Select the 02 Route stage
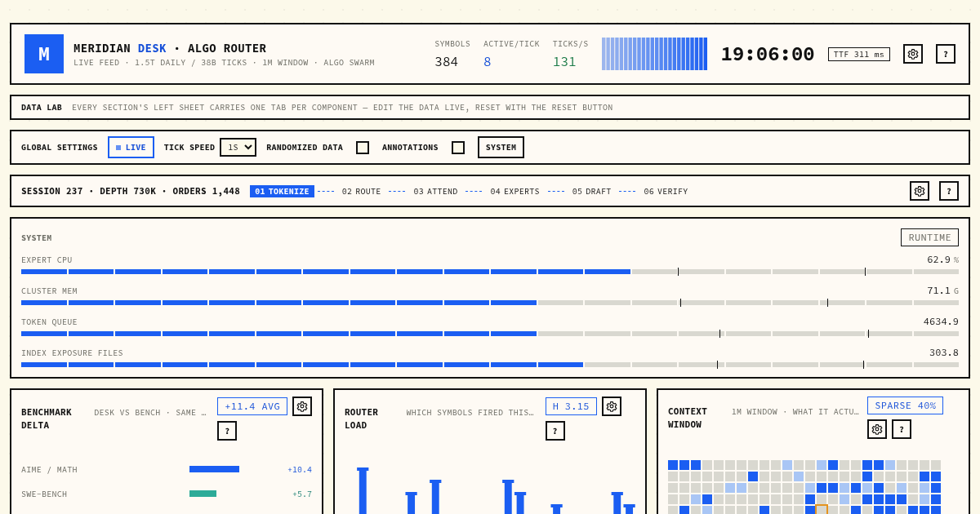This screenshot has height=514, width=980. point(361,192)
